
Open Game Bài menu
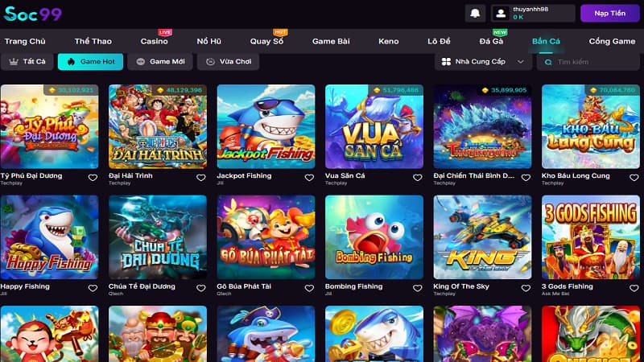[331, 41]
